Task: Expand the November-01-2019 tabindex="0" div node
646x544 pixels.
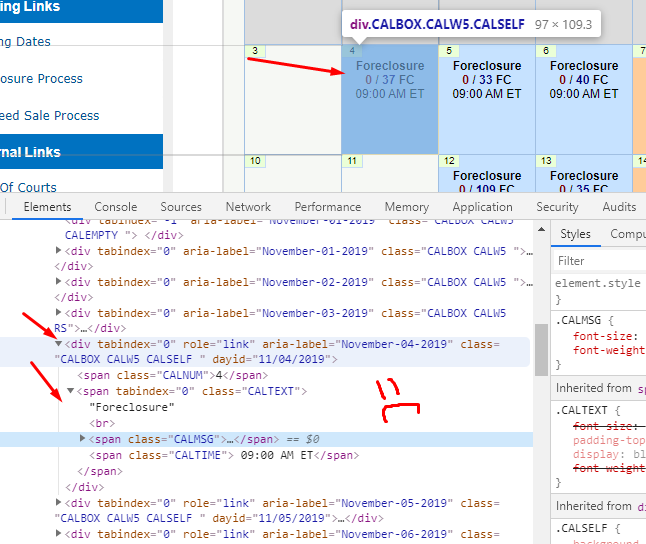Action: [58, 250]
